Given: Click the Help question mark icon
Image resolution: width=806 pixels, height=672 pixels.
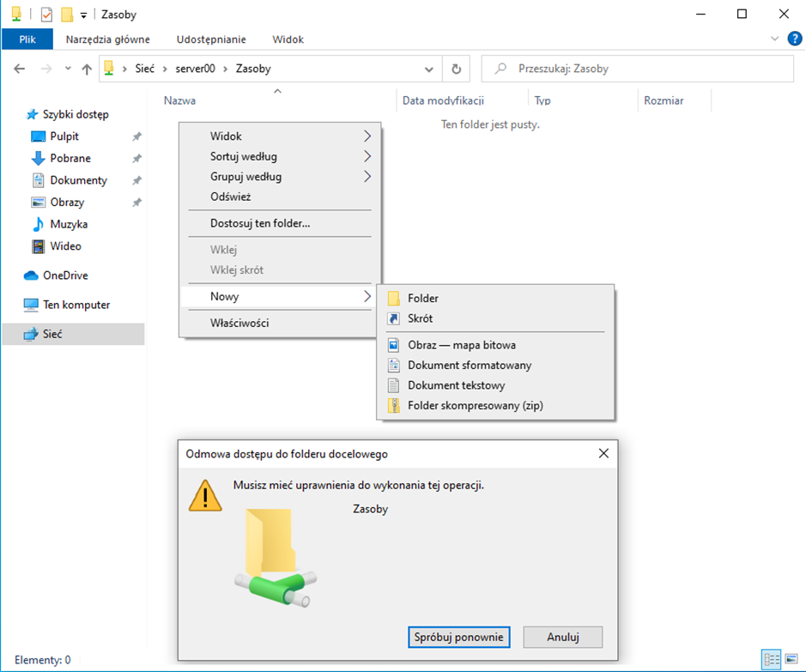Looking at the screenshot, I should [x=795, y=39].
